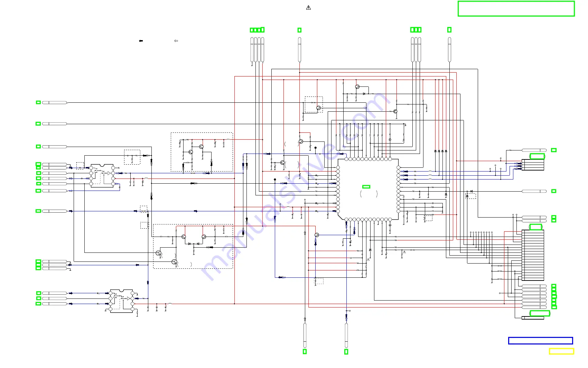Select the large square central IC chip
Screen dimensions: 588x368
[x=368, y=189]
